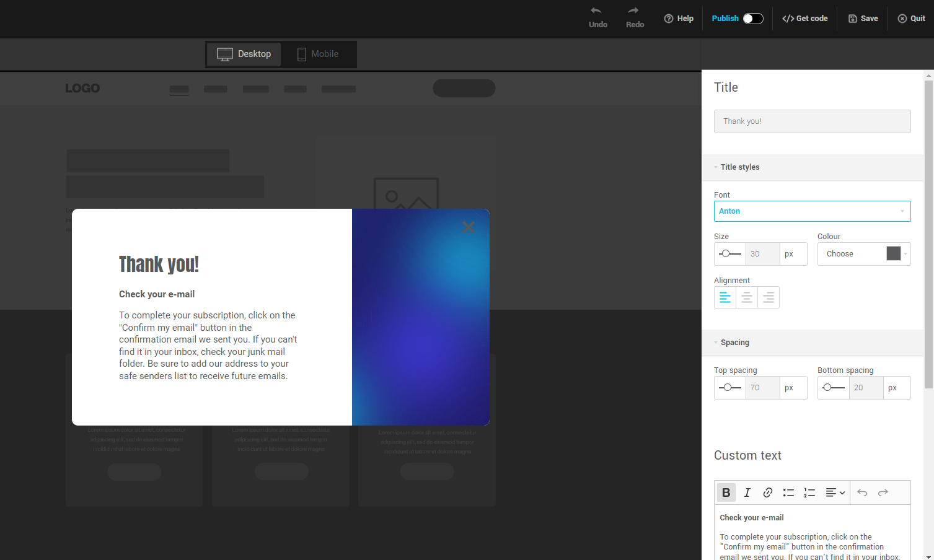Open the Font dropdown showing Anton

(812, 211)
